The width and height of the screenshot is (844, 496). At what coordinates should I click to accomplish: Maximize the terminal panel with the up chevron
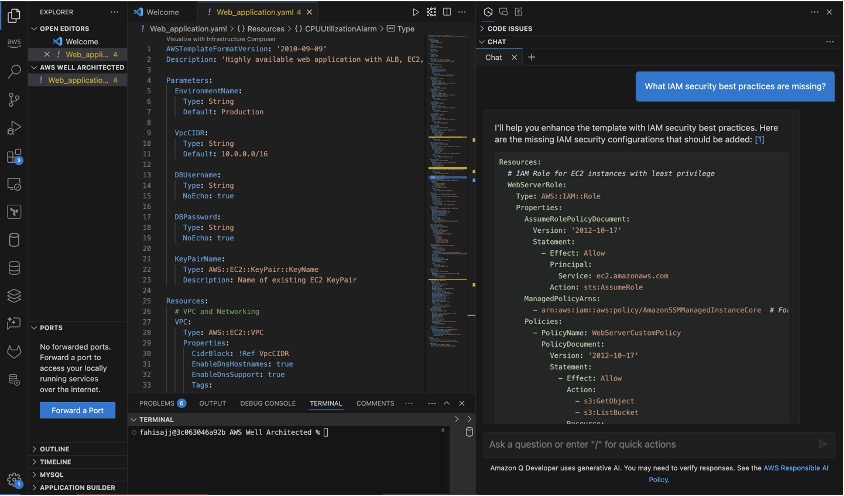pyautogui.click(x=446, y=403)
